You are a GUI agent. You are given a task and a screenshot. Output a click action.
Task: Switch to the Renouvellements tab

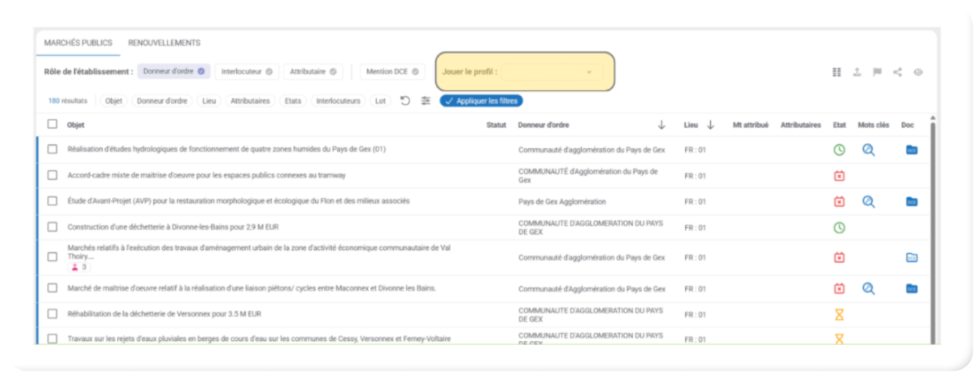pyautogui.click(x=164, y=43)
